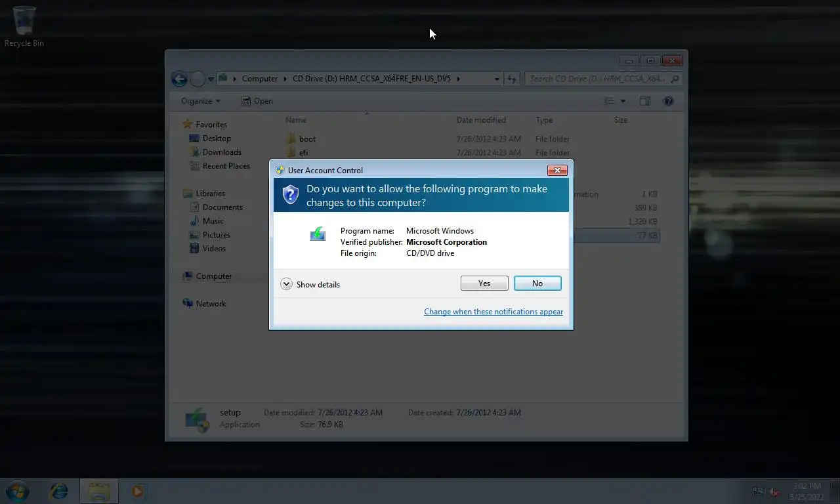Click the setup application icon in details pane
The image size is (840, 504).
coord(198,419)
